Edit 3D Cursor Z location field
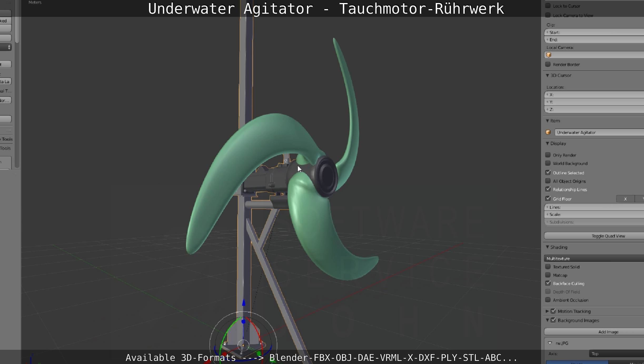 coord(594,109)
